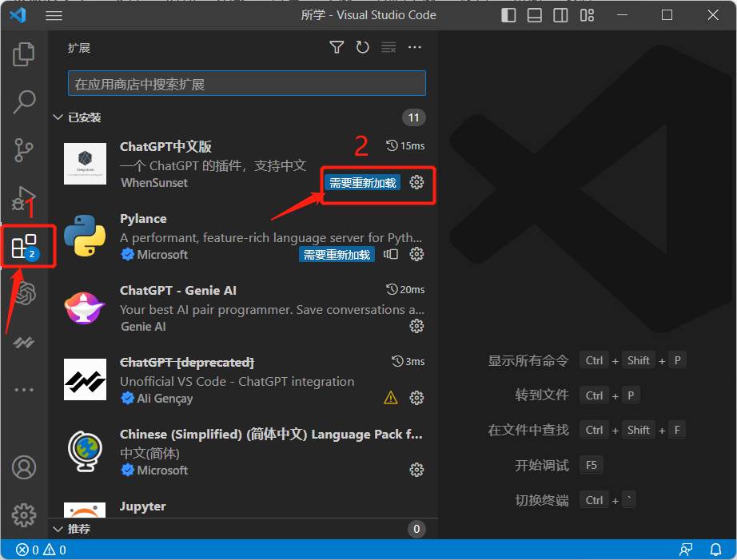Show additional views via activity bar ellipsis
This screenshot has height=560, width=737.
(x=23, y=390)
